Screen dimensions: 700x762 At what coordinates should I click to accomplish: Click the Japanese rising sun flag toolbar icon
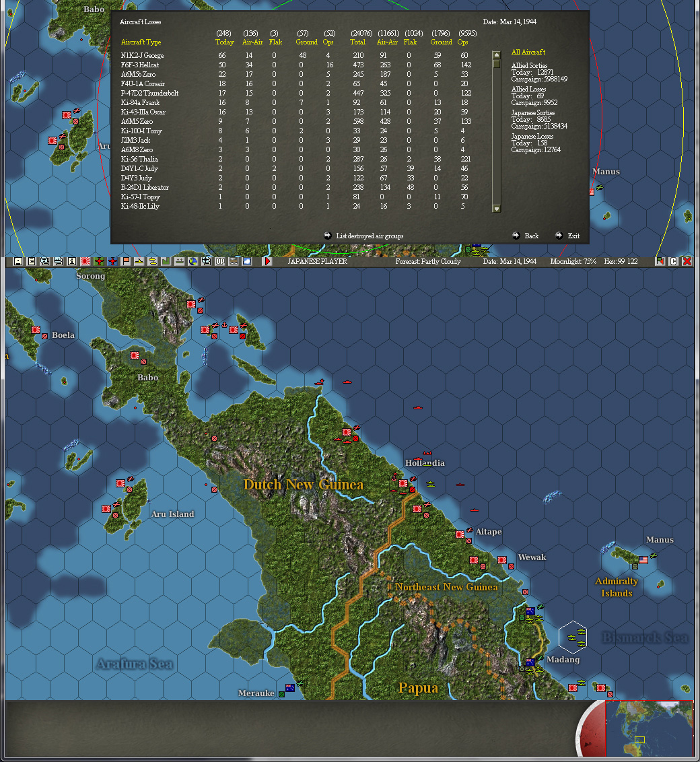point(85,261)
